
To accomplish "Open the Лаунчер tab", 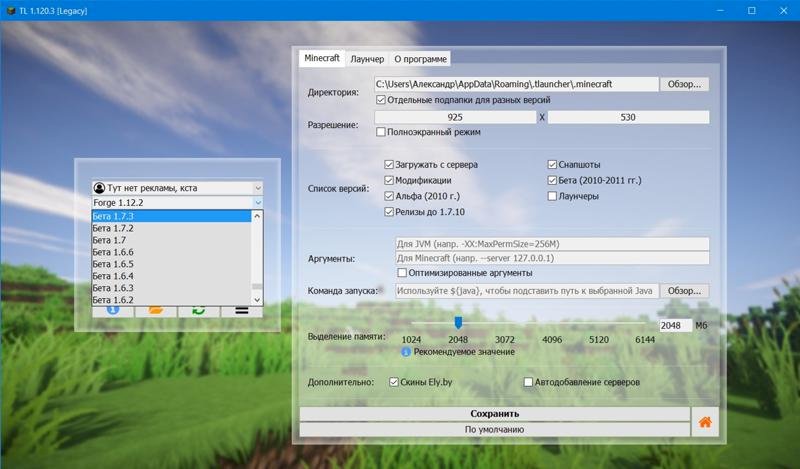I will pos(367,59).
